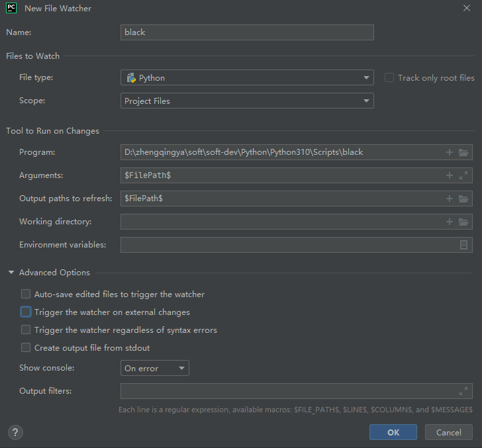This screenshot has height=448, width=482.
Task: Insert macro in Working directory field
Action: tap(450, 222)
